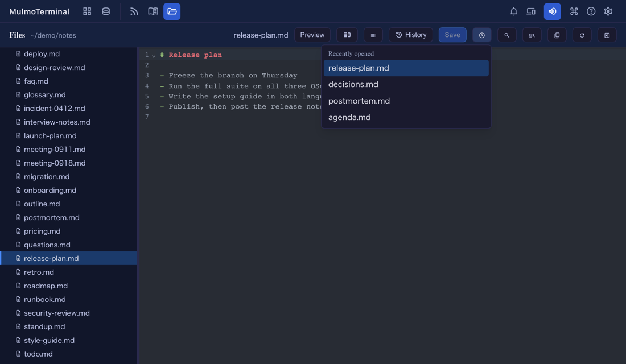Open outline.md in file list
This screenshot has height=364, width=626.
68,204
